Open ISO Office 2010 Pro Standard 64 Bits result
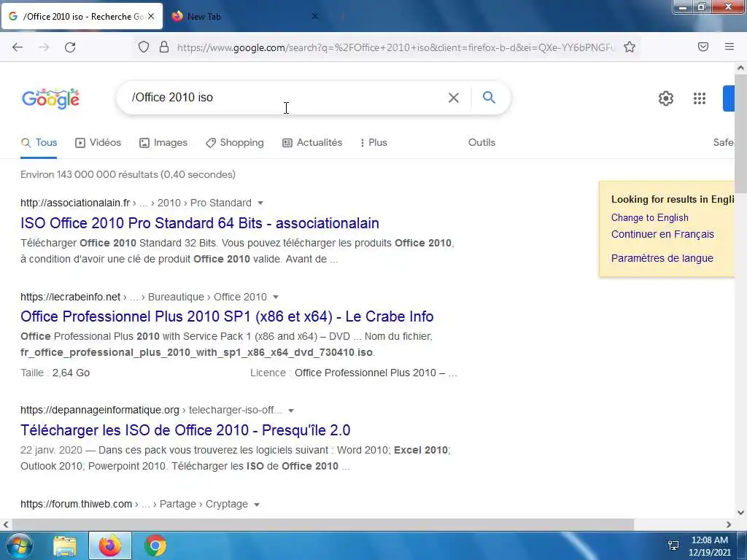 [x=200, y=223]
